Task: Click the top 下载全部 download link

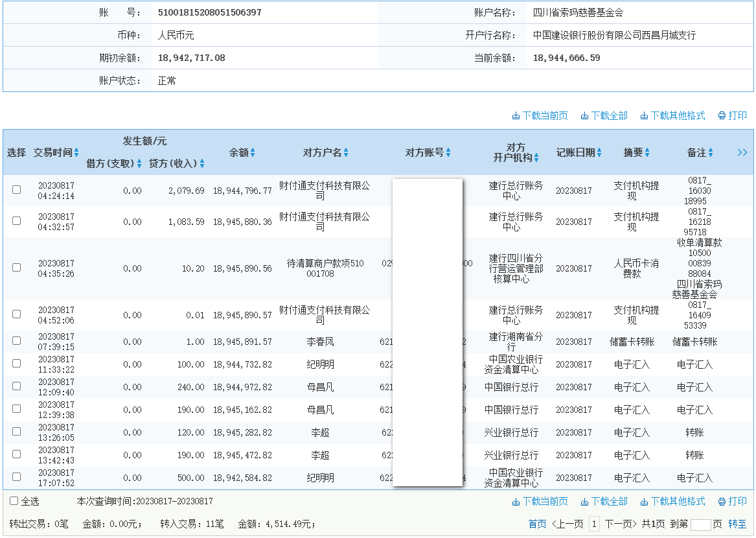Action: point(604,116)
